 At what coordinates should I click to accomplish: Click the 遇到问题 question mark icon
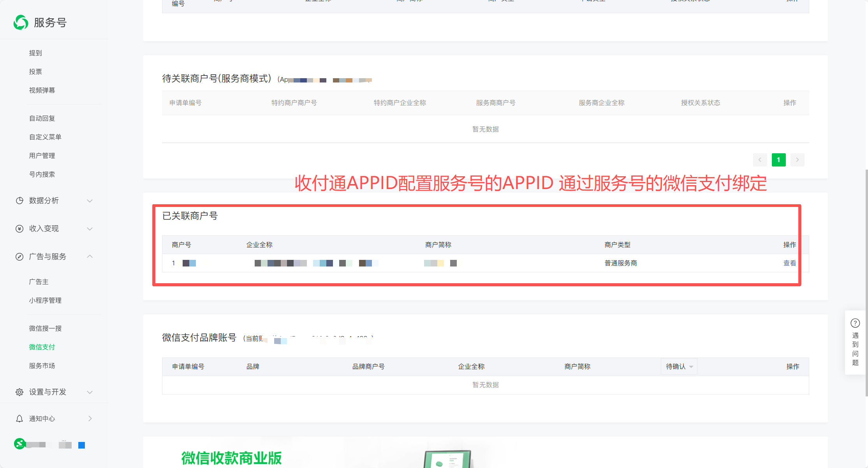pyautogui.click(x=855, y=323)
